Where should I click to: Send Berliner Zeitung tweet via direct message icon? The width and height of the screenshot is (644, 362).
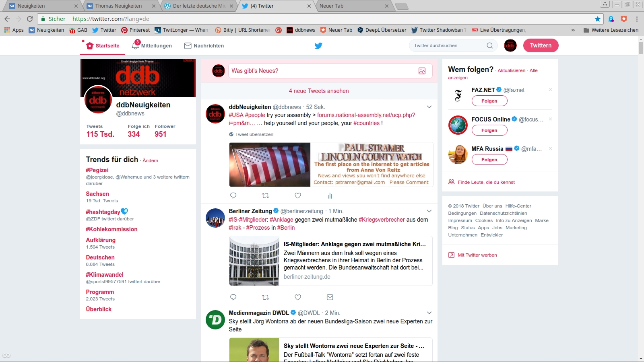coord(330,297)
